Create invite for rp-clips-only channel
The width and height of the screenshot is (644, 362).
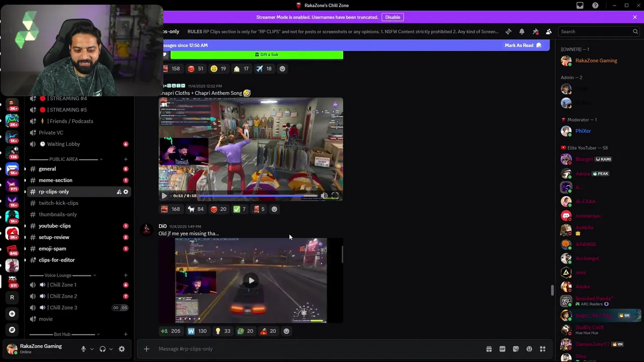tap(119, 192)
